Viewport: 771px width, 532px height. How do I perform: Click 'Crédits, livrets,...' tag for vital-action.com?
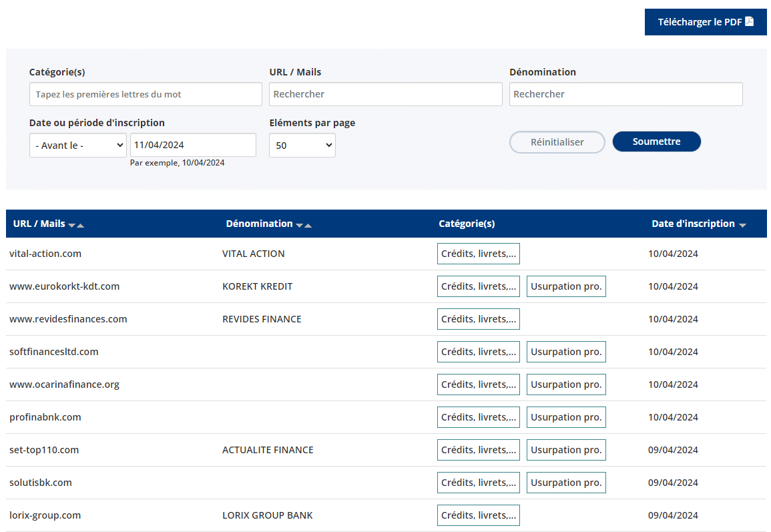click(x=479, y=254)
